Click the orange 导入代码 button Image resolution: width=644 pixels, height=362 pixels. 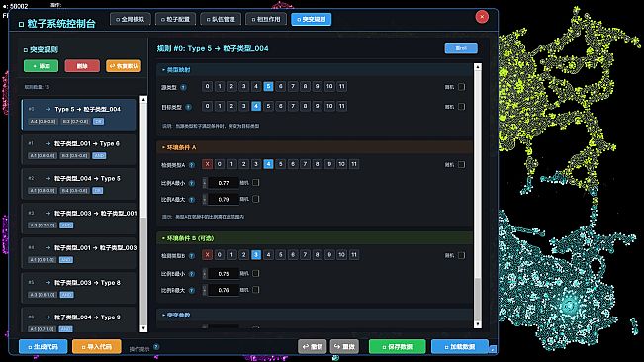click(x=97, y=347)
